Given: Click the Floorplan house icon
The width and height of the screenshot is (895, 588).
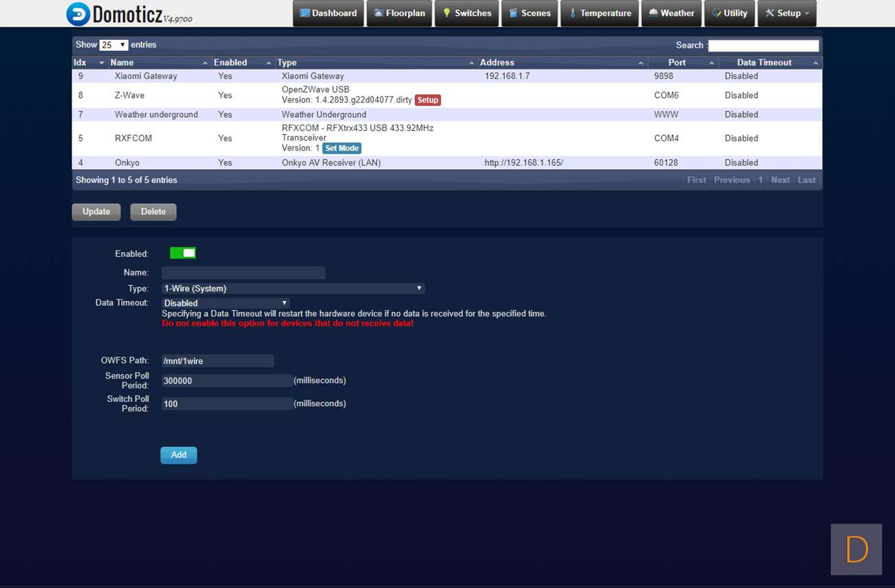Looking at the screenshot, I should click(x=379, y=13).
